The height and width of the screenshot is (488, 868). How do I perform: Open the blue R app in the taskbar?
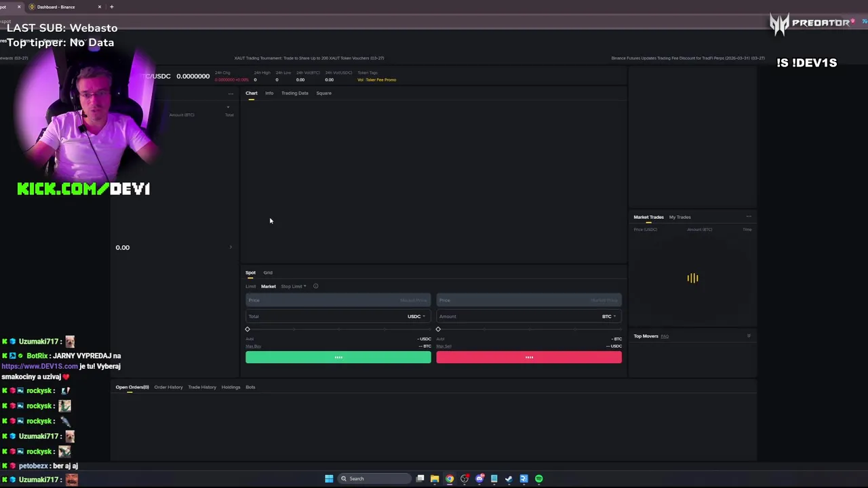click(x=524, y=479)
